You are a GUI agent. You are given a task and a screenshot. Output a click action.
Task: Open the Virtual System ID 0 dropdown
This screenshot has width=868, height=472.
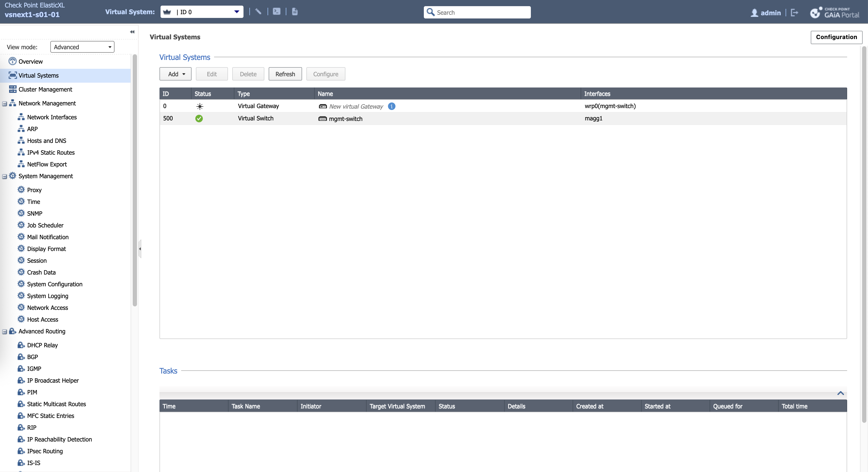coord(236,12)
